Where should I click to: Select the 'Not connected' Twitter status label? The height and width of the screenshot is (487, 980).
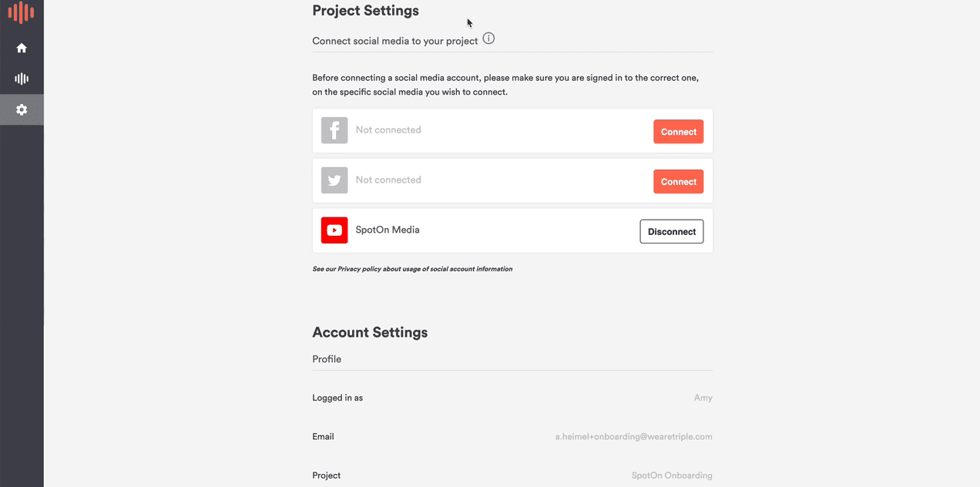pyautogui.click(x=388, y=180)
